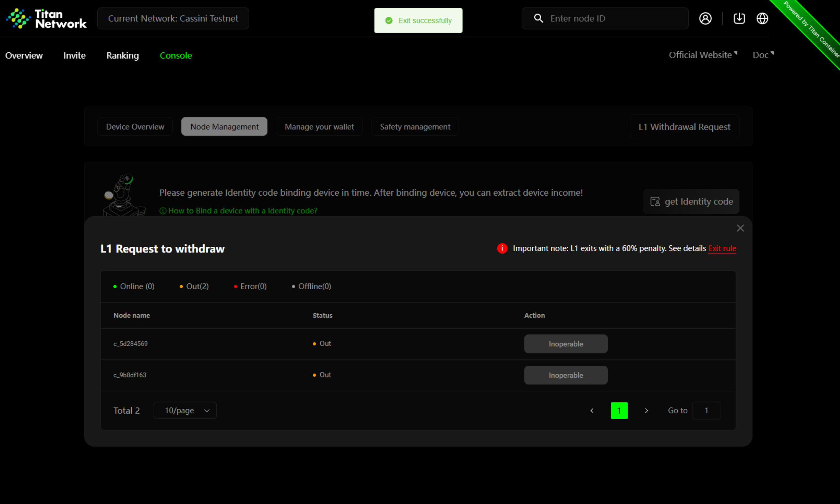
Task: Select page 1 in pagination
Action: tap(619, 410)
